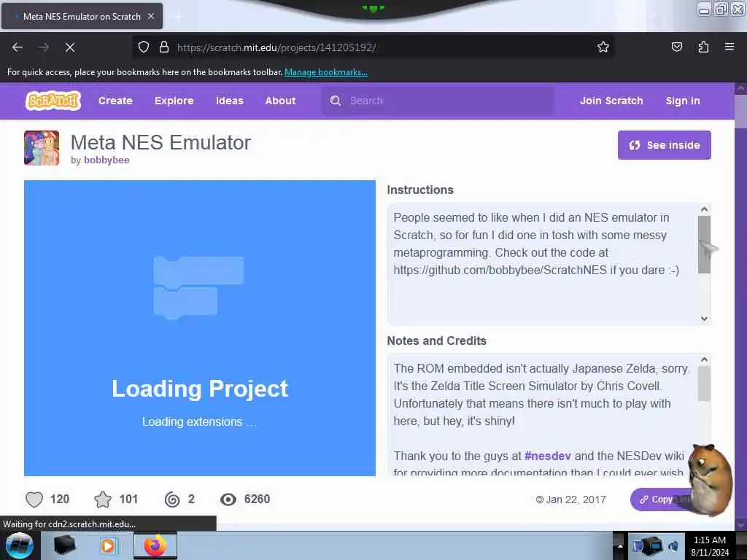Open the Ideas menu item

tap(229, 101)
